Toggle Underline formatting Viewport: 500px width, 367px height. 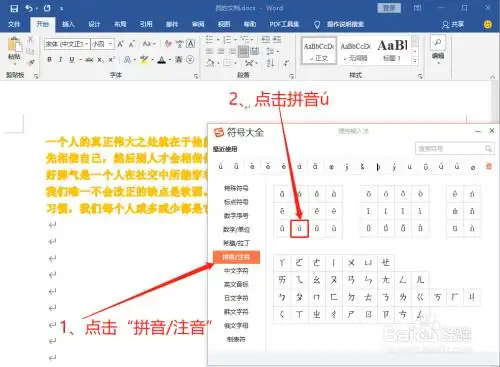point(72,60)
